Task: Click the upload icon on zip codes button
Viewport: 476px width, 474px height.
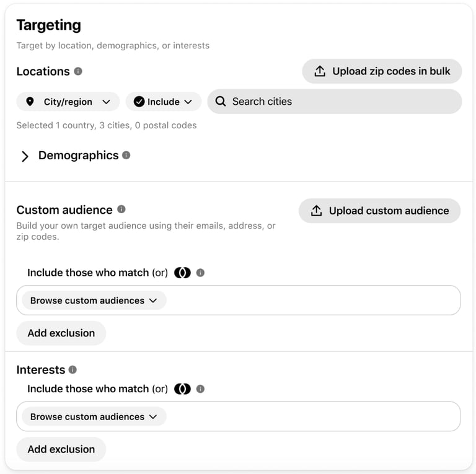Action: coord(320,71)
